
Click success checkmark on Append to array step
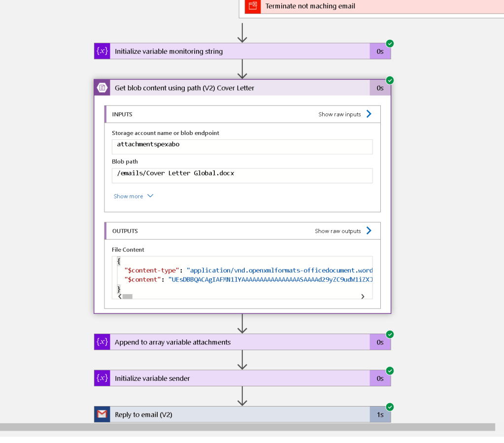(390, 334)
